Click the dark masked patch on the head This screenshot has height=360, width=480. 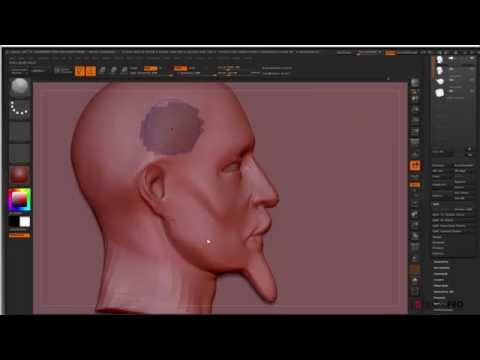pos(172,128)
